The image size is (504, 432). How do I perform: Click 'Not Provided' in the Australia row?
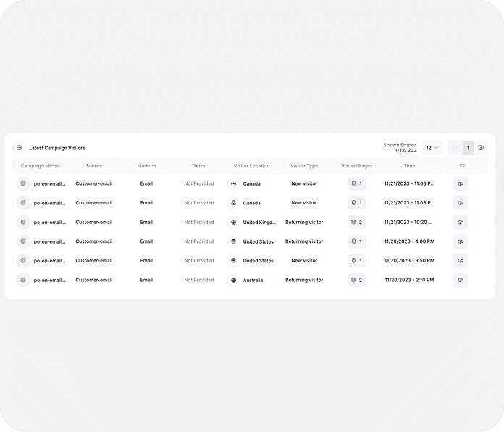tap(199, 280)
